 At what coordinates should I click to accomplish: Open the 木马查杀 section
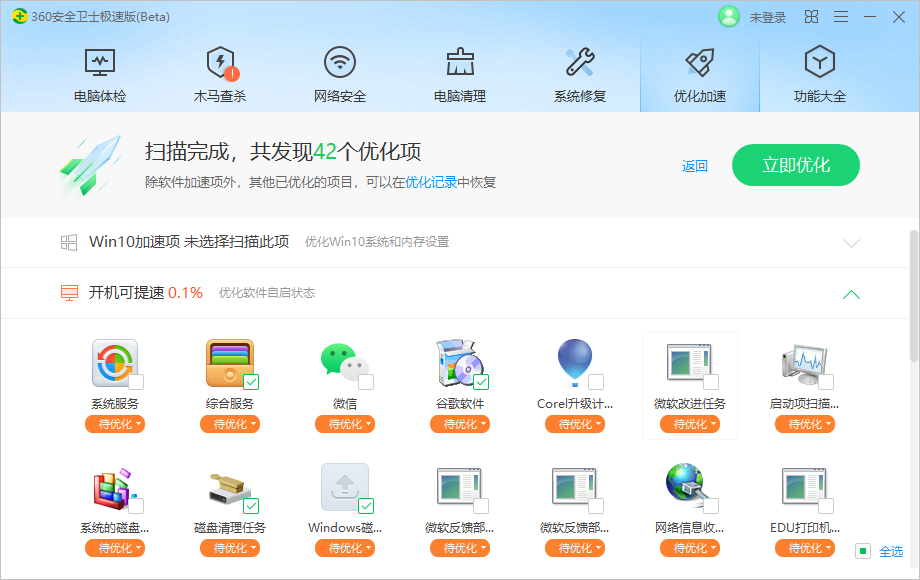[220, 76]
